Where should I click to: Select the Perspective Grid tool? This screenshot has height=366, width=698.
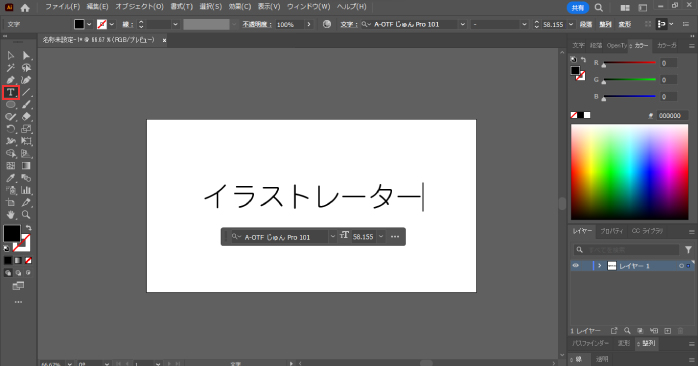[x=26, y=154]
